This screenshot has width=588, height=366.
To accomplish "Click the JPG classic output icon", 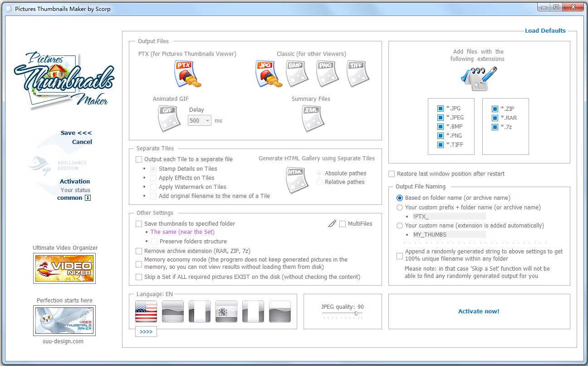I will (268, 74).
